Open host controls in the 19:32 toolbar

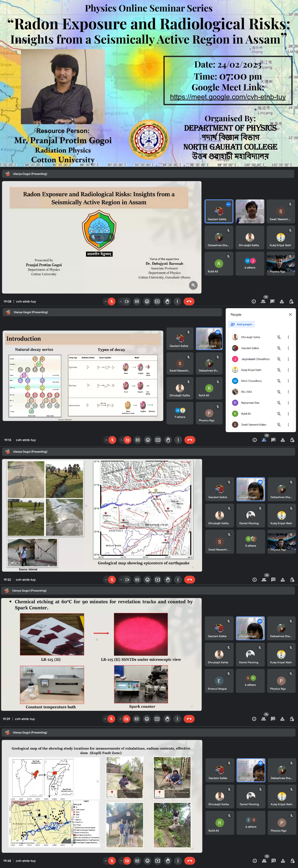pos(292,580)
